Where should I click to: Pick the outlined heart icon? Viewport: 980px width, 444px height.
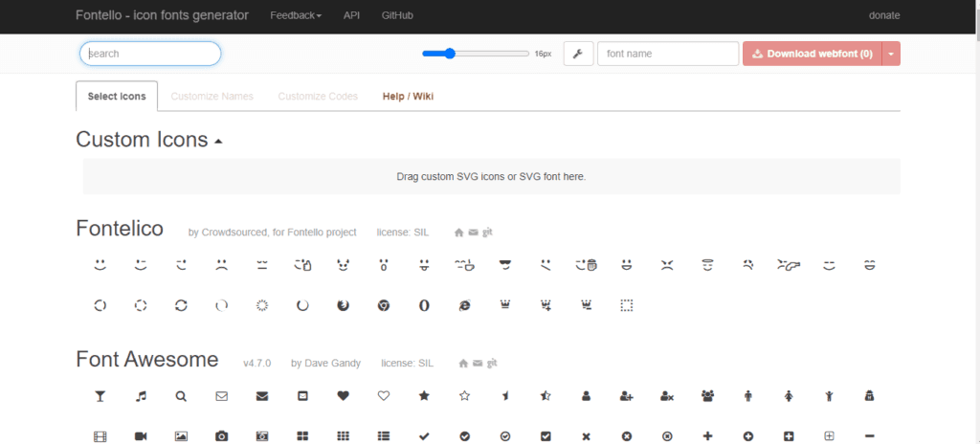[384, 396]
